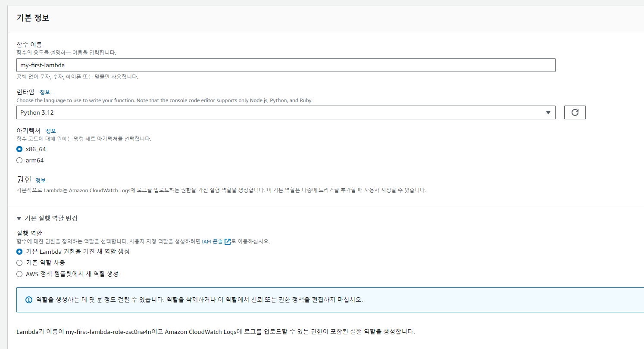Screen dimensions: 644x349
Task: Click the 함수 이름 field label
Action: click(29, 45)
